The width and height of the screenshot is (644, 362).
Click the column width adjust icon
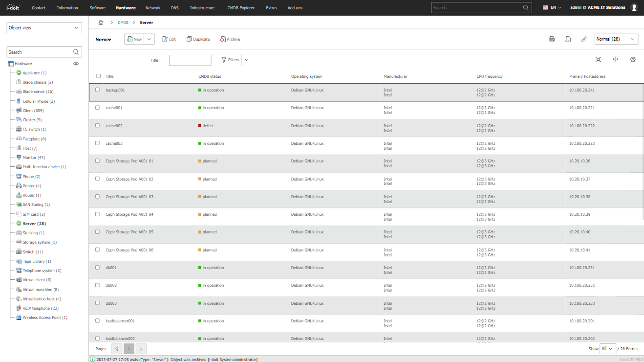(616, 59)
